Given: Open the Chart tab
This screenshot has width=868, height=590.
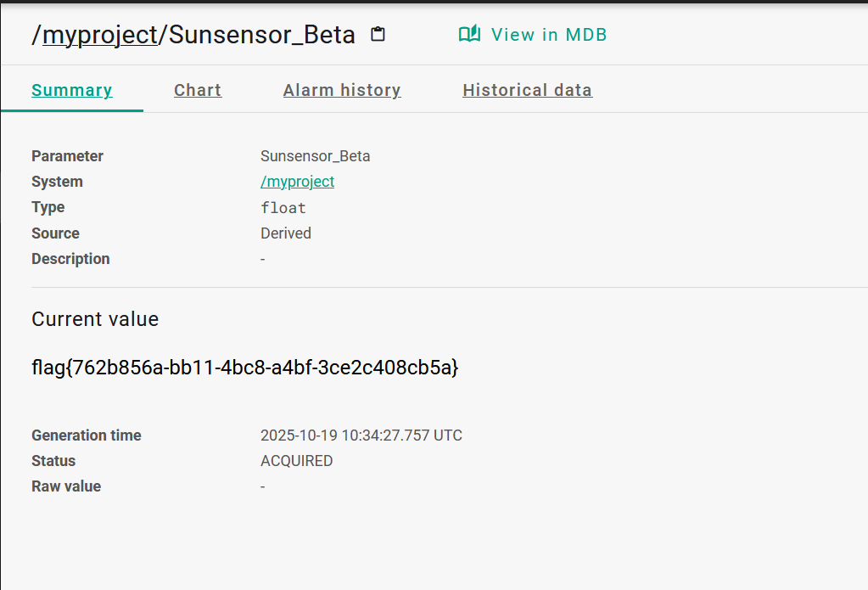Looking at the screenshot, I should [198, 91].
